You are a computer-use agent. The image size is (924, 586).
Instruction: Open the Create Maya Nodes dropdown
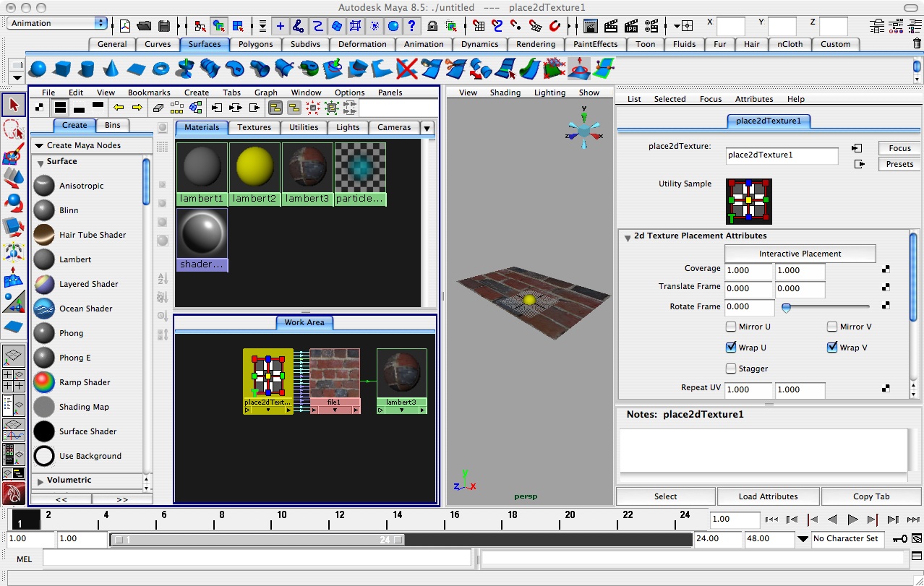[x=92, y=145]
